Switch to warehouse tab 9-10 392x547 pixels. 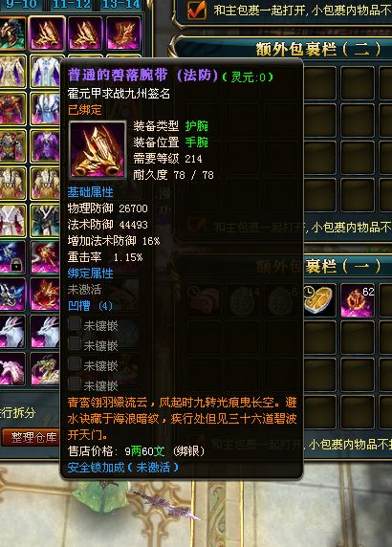(22, 5)
